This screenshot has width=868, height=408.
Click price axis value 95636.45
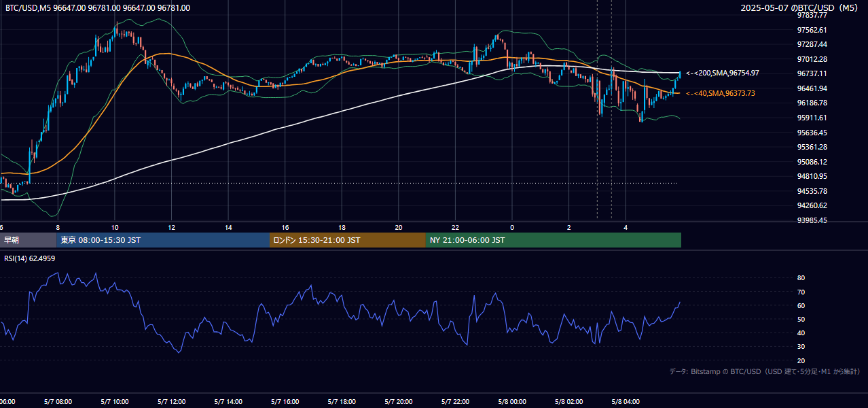(812, 133)
